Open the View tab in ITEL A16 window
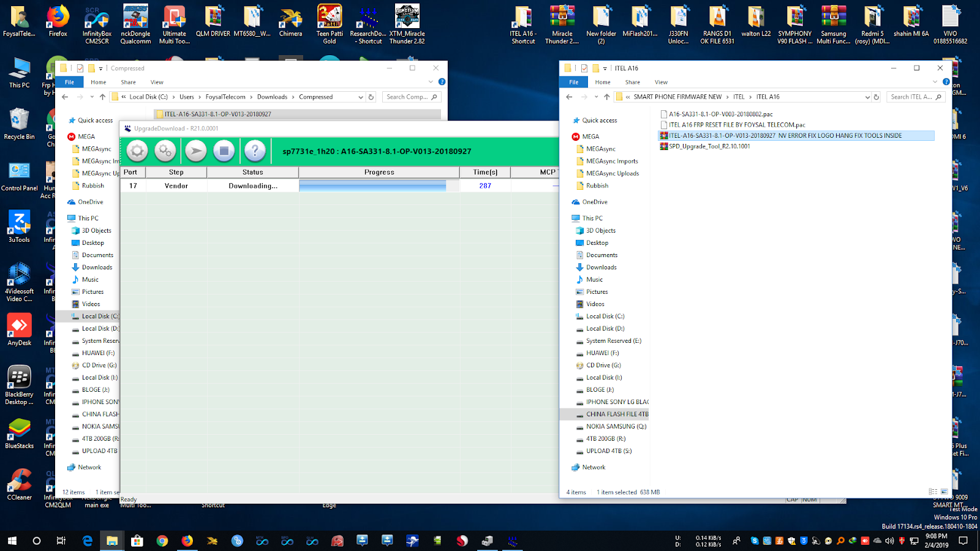 click(661, 82)
